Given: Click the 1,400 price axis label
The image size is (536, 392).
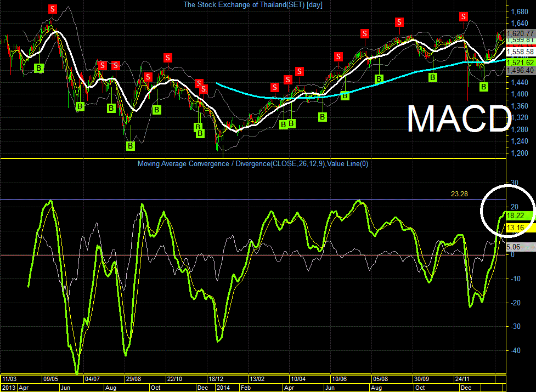Looking at the screenshot, I should [520, 94].
